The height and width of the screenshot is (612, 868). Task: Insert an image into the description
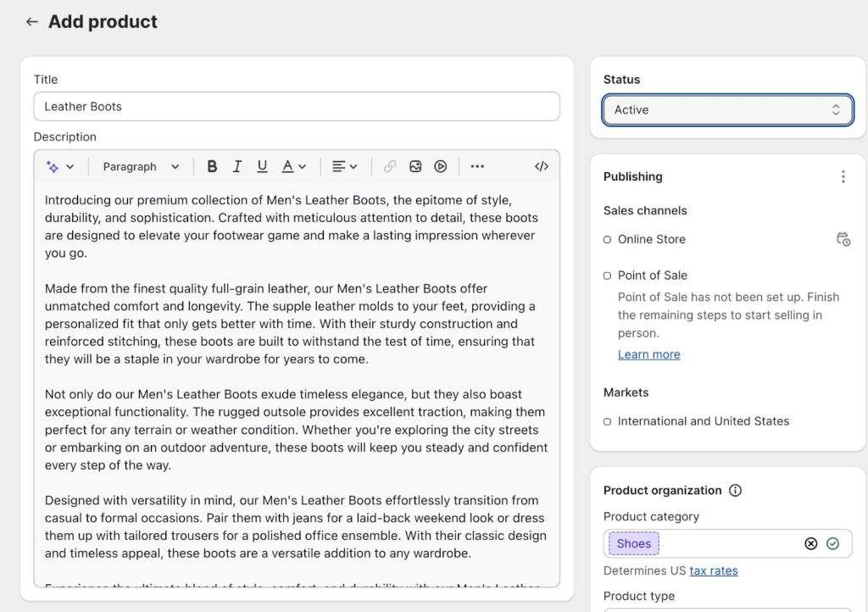[415, 167]
